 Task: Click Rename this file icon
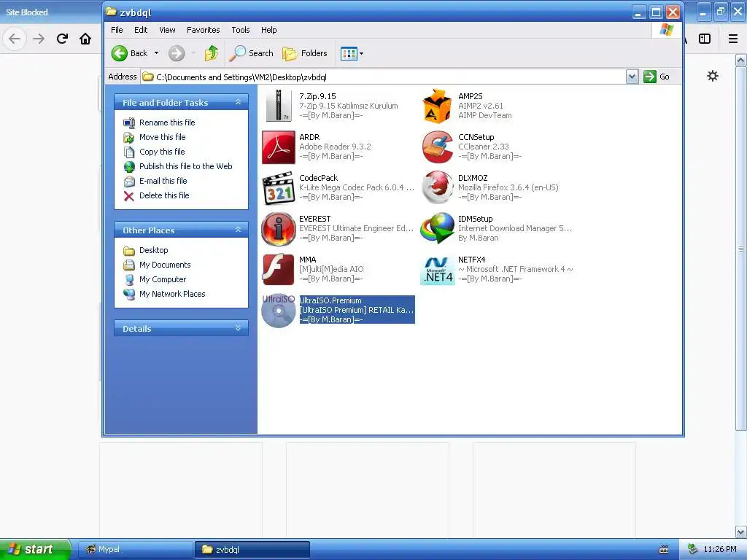point(129,122)
